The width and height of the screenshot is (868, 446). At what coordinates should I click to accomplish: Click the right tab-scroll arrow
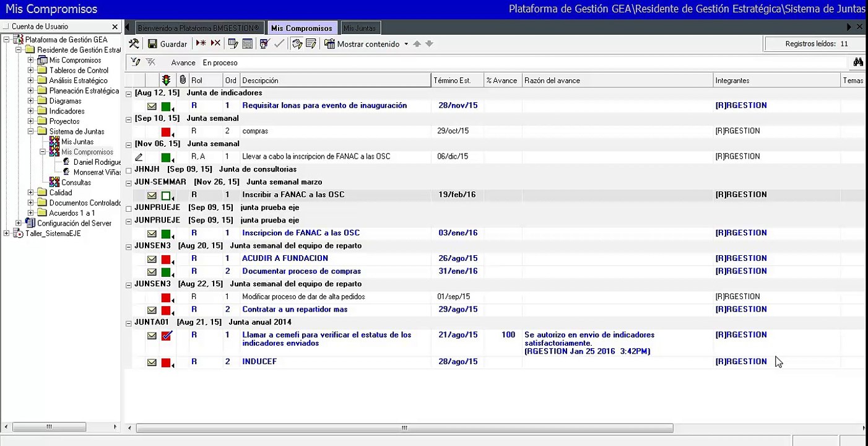click(x=849, y=27)
